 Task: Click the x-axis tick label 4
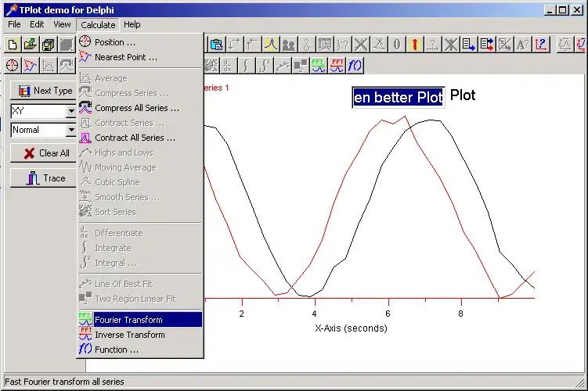point(314,314)
